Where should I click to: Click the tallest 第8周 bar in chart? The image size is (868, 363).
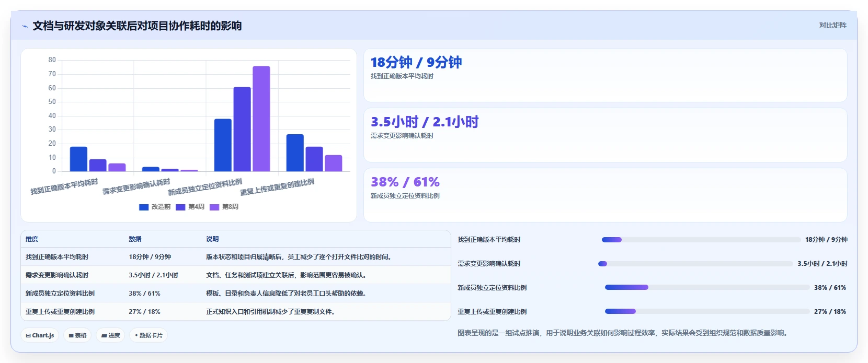point(261,119)
